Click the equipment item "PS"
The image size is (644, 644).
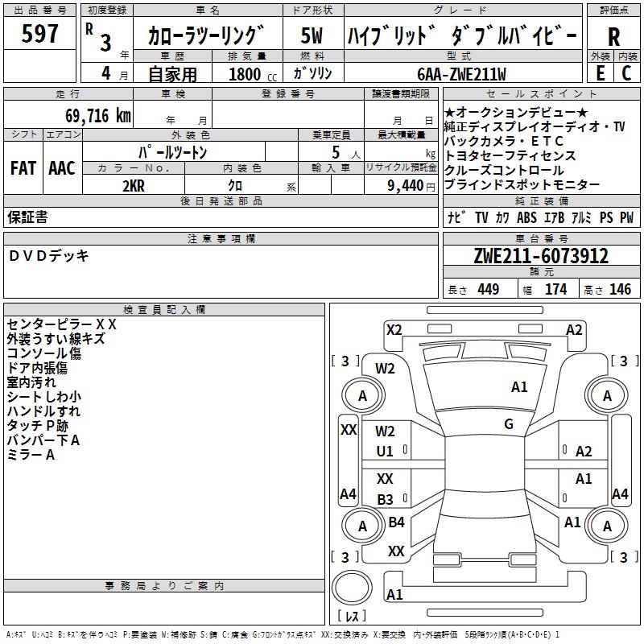[606, 217]
